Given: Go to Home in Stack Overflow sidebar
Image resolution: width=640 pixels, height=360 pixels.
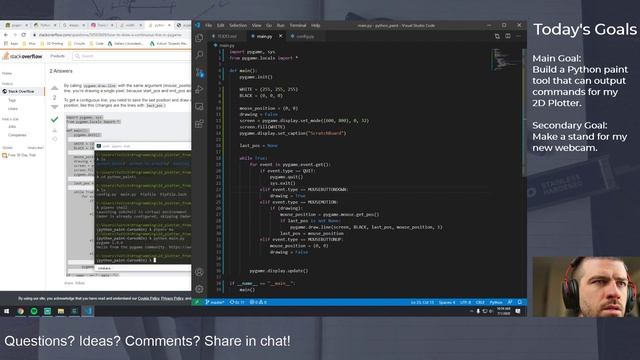Looking at the screenshot, I should tap(7, 73).
